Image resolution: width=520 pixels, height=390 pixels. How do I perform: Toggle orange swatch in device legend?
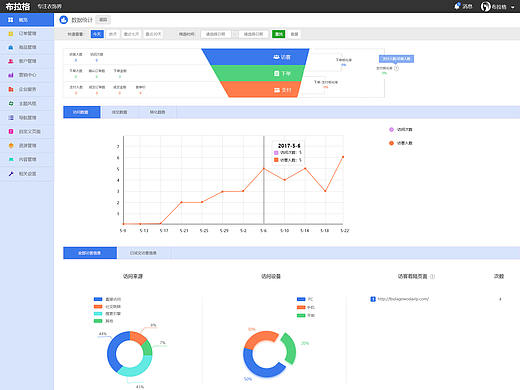(x=301, y=307)
